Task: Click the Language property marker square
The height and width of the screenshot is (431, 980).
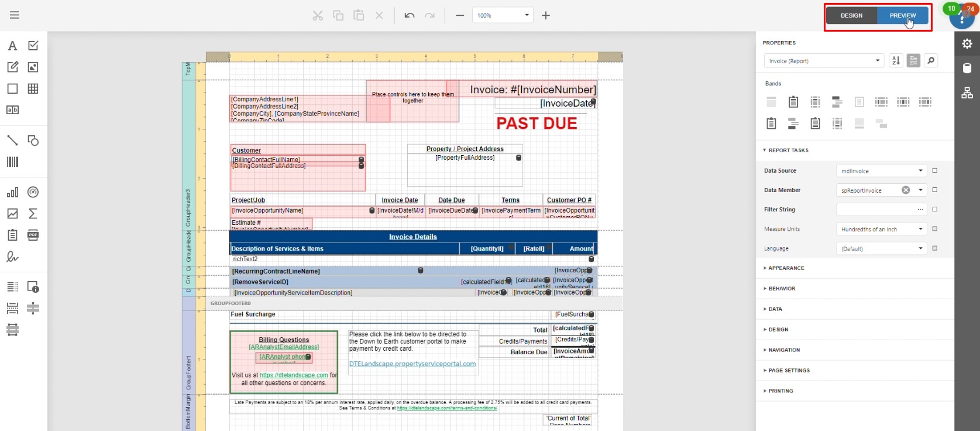Action: pos(935,248)
